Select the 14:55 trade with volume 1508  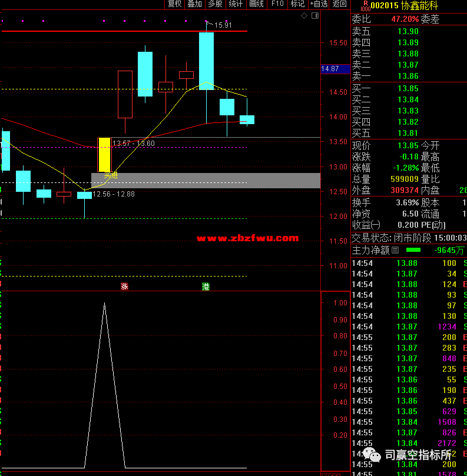pos(409,422)
